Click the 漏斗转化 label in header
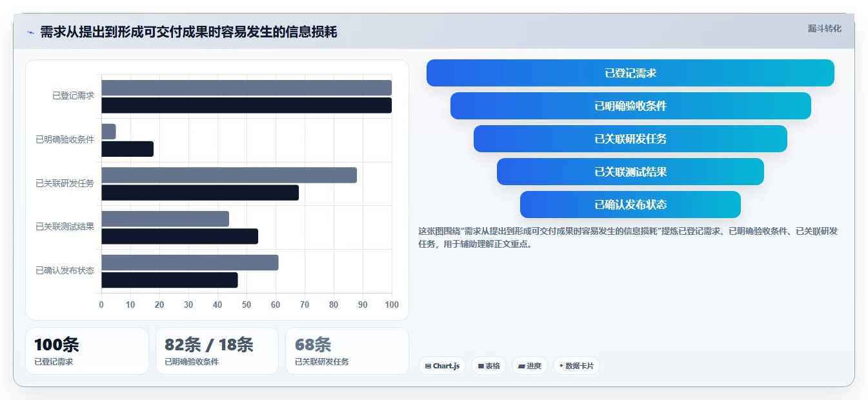The height and width of the screenshot is (400, 868). (x=825, y=28)
